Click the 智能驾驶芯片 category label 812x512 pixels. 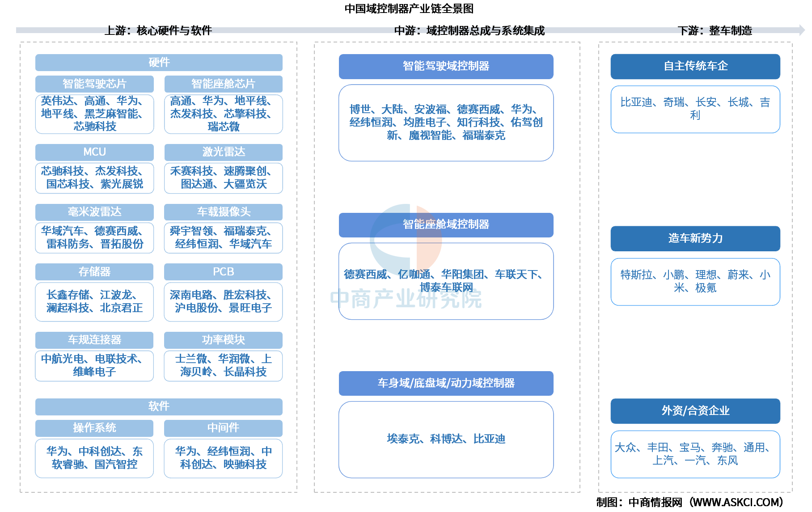[x=94, y=84]
